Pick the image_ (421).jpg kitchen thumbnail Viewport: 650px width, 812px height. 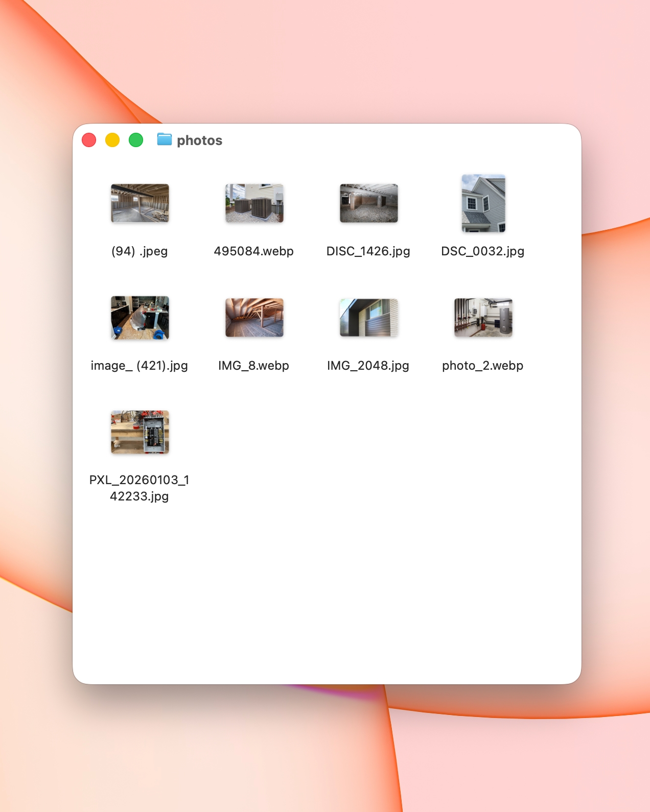[x=140, y=318]
